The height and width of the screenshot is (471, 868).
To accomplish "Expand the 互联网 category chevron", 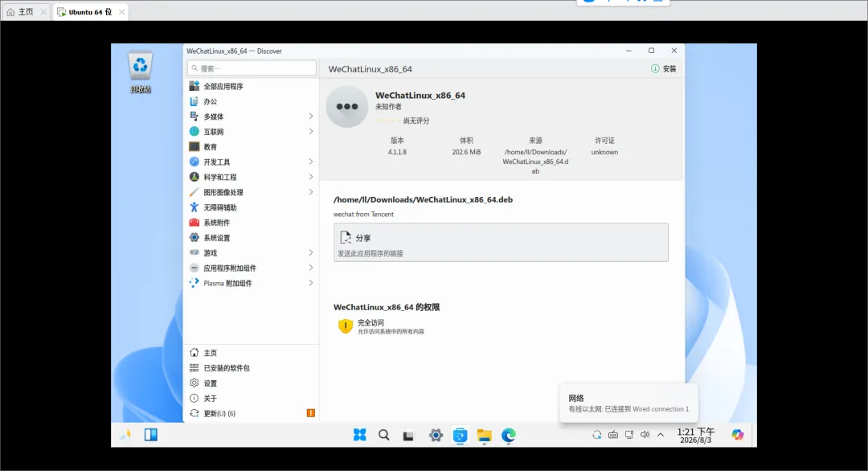I will 310,131.
